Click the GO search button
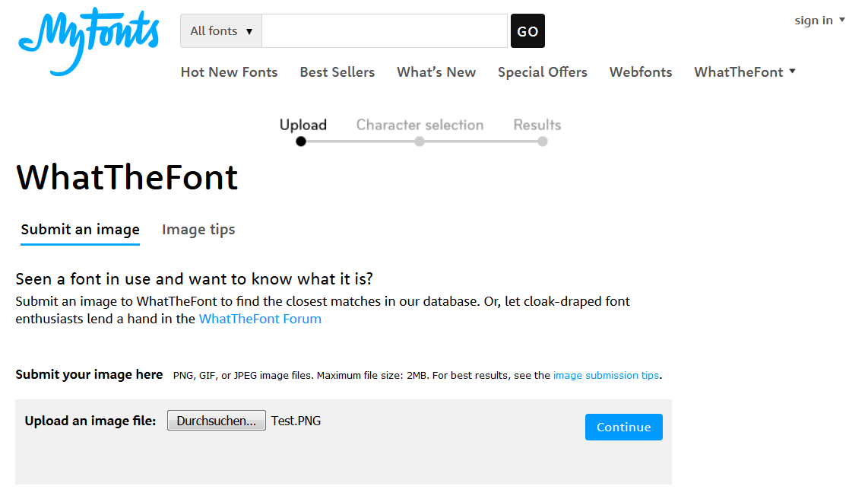This screenshot has width=868, height=499. pyautogui.click(x=527, y=31)
